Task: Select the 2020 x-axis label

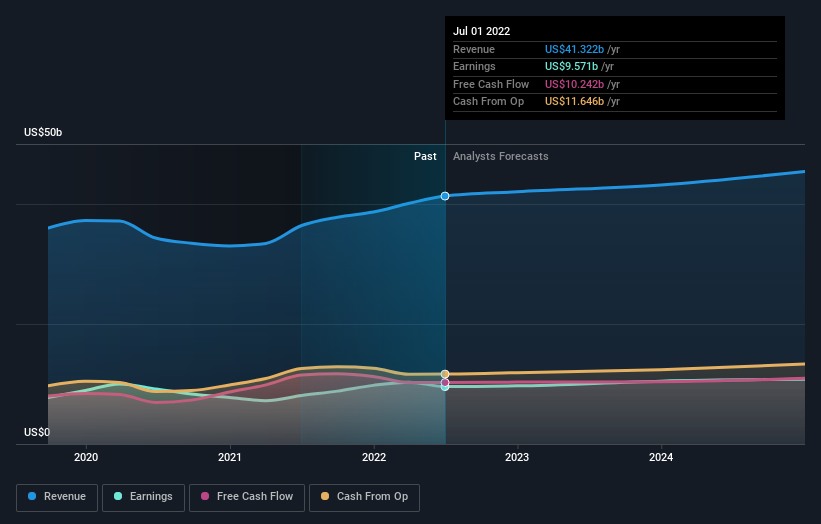Action: coord(86,457)
